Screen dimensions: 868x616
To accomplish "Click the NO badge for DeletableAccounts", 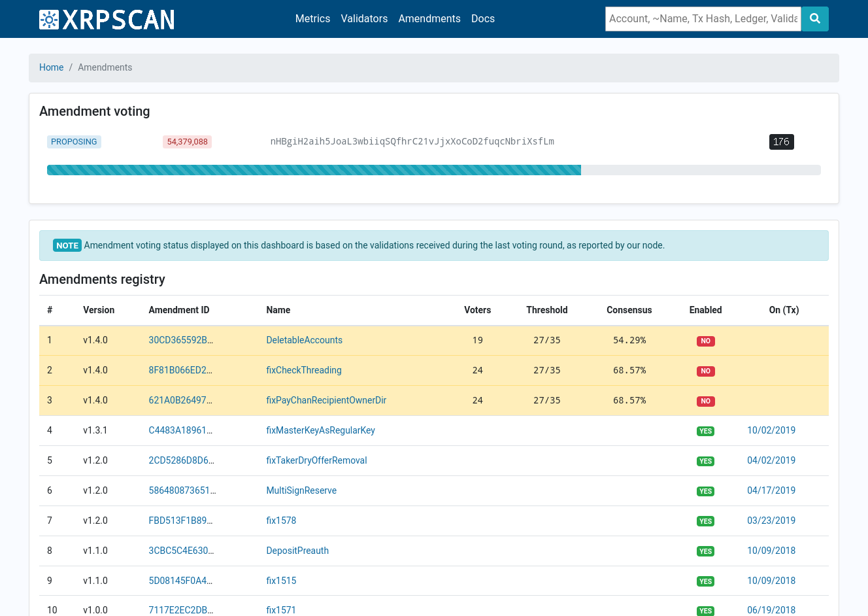I will pos(705,341).
